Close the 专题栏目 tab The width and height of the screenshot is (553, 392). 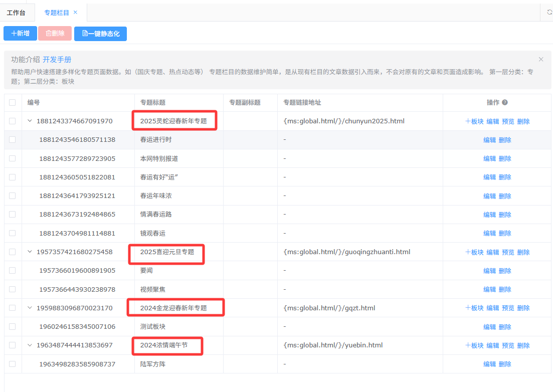[x=75, y=13]
